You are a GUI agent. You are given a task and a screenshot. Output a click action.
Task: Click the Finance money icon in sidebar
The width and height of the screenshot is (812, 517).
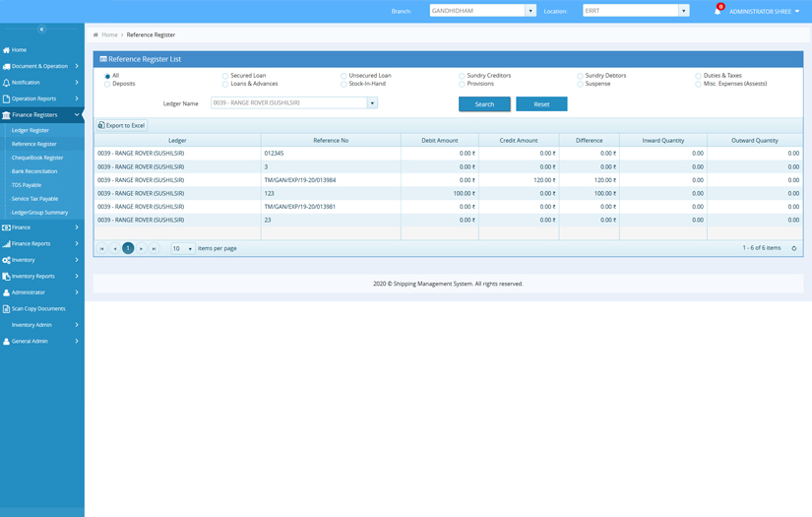tap(6, 227)
